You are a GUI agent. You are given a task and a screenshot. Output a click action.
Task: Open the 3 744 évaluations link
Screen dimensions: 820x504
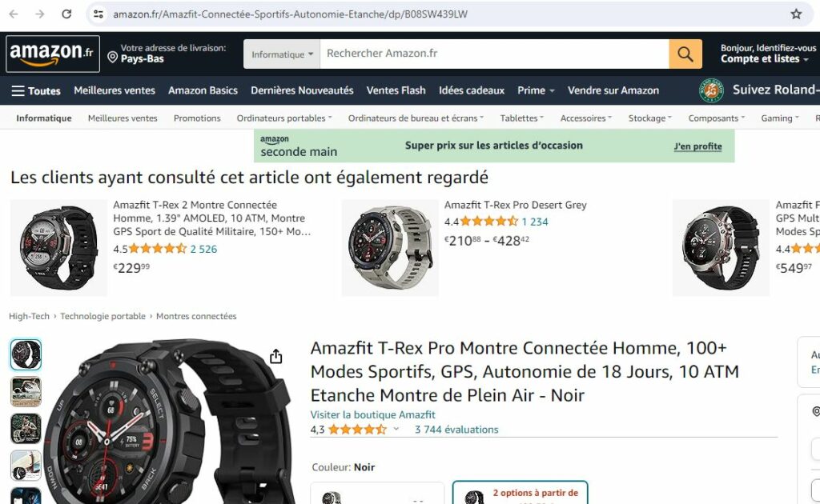click(x=456, y=430)
